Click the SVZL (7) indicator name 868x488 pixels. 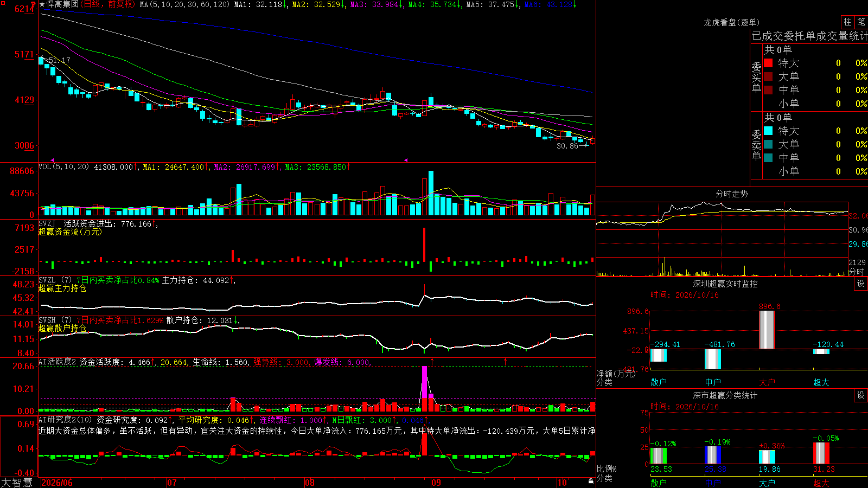(55, 280)
